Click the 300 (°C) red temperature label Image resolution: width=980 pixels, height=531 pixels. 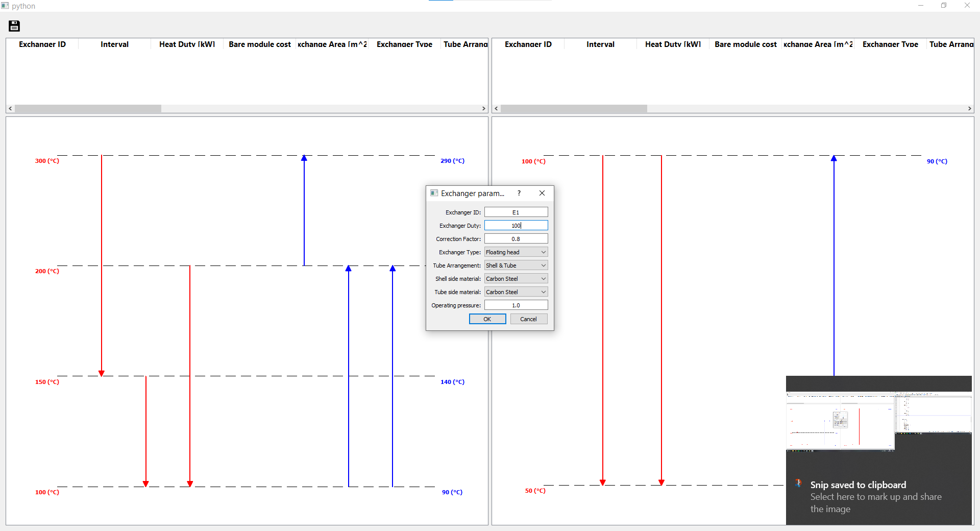click(x=47, y=161)
